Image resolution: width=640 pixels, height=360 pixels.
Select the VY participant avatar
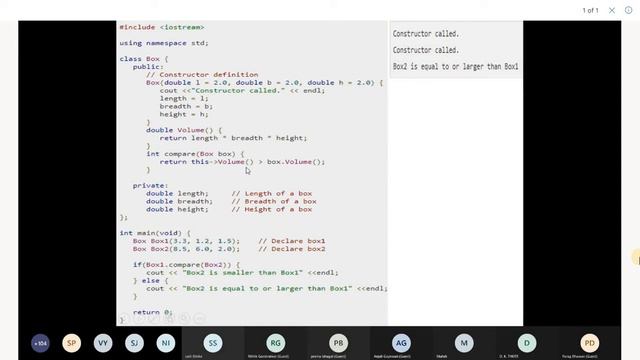tap(103, 343)
